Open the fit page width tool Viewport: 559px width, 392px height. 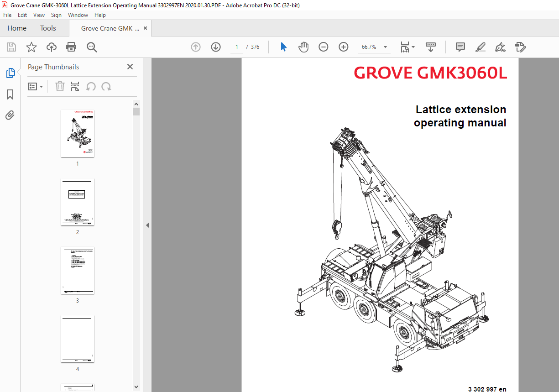pos(405,47)
